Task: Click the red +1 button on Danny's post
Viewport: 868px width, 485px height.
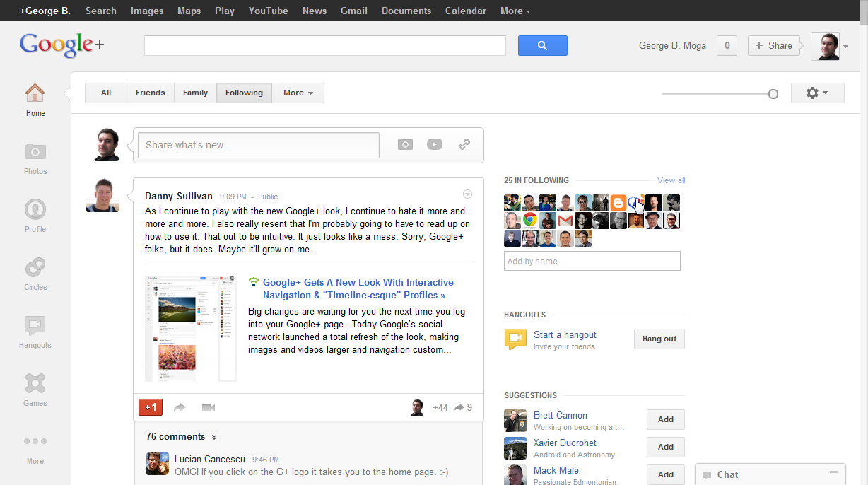Action: pos(151,407)
